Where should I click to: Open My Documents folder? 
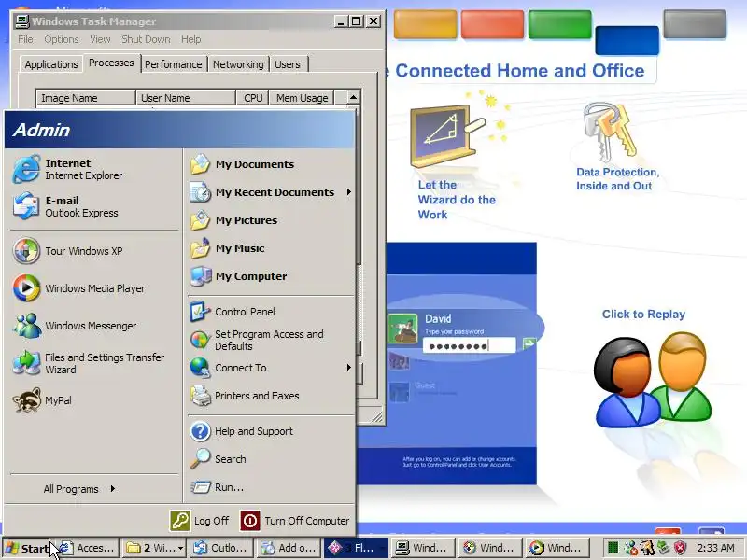click(271, 164)
